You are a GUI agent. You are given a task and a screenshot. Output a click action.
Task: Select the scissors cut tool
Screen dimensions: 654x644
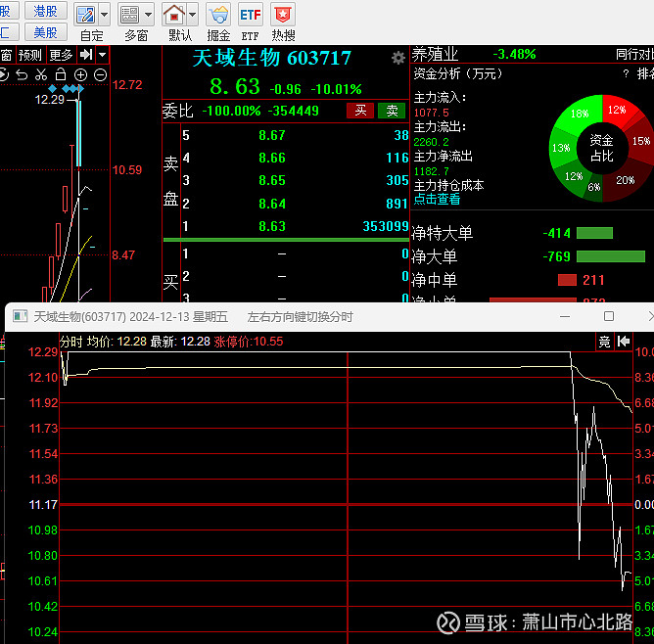click(x=41, y=75)
